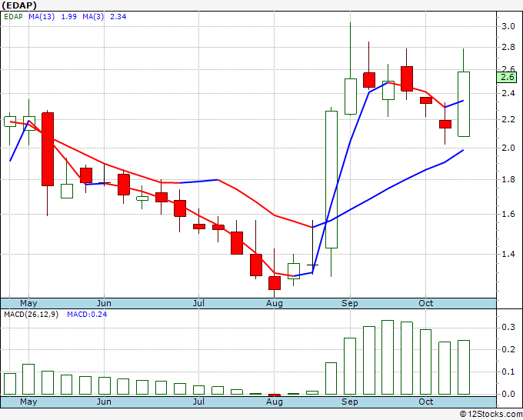Click the green 2.6 current price tag
Screen dimensions: 523x420
pyautogui.click(x=507, y=77)
